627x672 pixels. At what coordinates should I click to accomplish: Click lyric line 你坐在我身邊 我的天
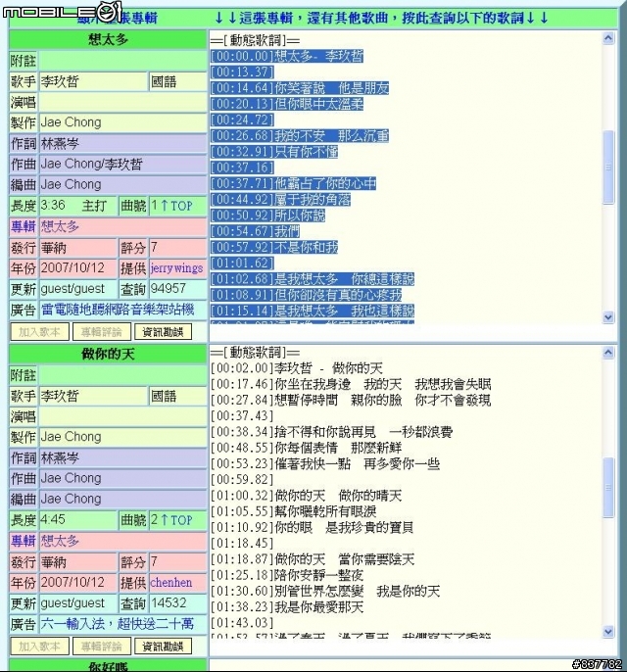tap(338, 384)
